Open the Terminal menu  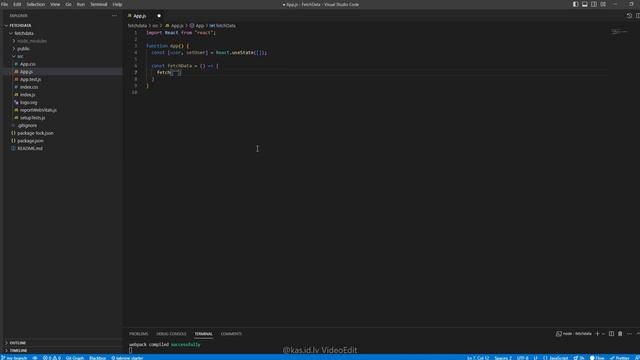[98, 4]
